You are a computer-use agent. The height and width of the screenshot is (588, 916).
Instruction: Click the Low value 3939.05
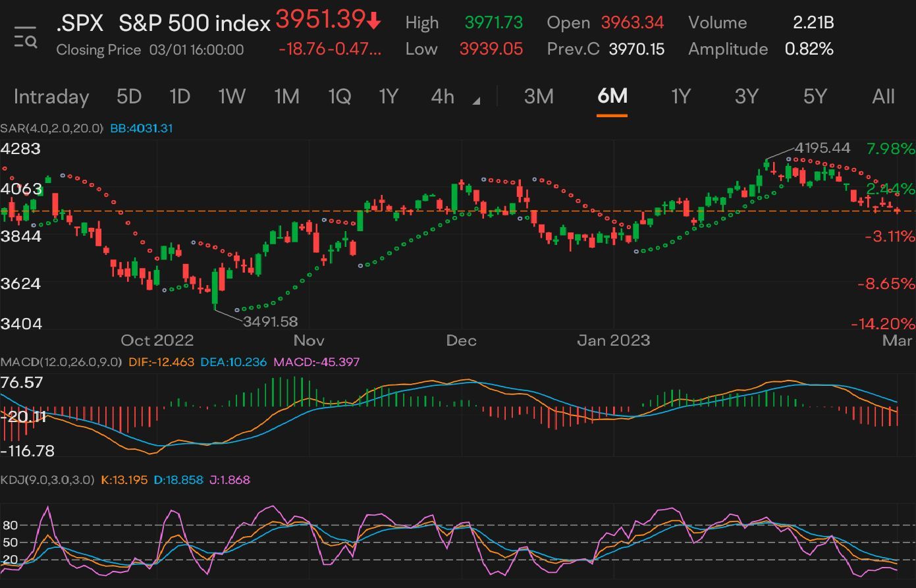[491, 49]
